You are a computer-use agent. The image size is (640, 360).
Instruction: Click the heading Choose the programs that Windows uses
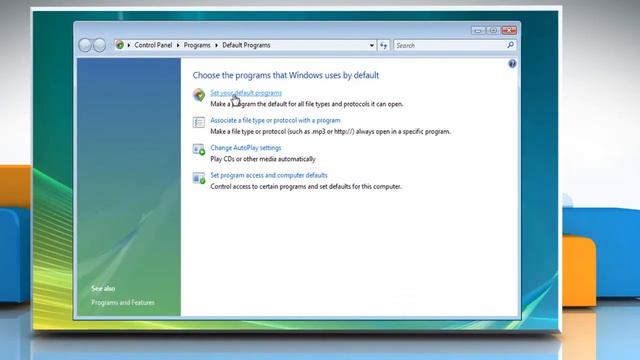pyautogui.click(x=286, y=75)
